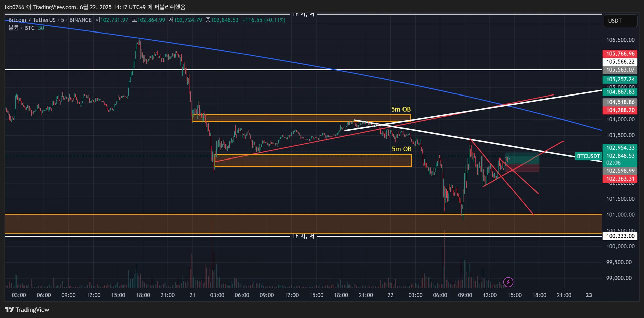Click the gray 102,598.99 price tag
Viewport: 644px width, 318px height.
[x=620, y=171]
